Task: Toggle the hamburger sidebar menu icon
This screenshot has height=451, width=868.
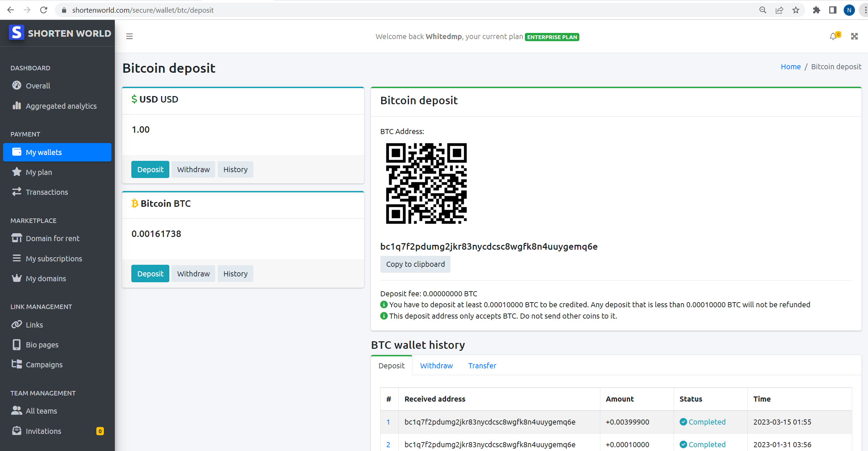Action: 129,36
